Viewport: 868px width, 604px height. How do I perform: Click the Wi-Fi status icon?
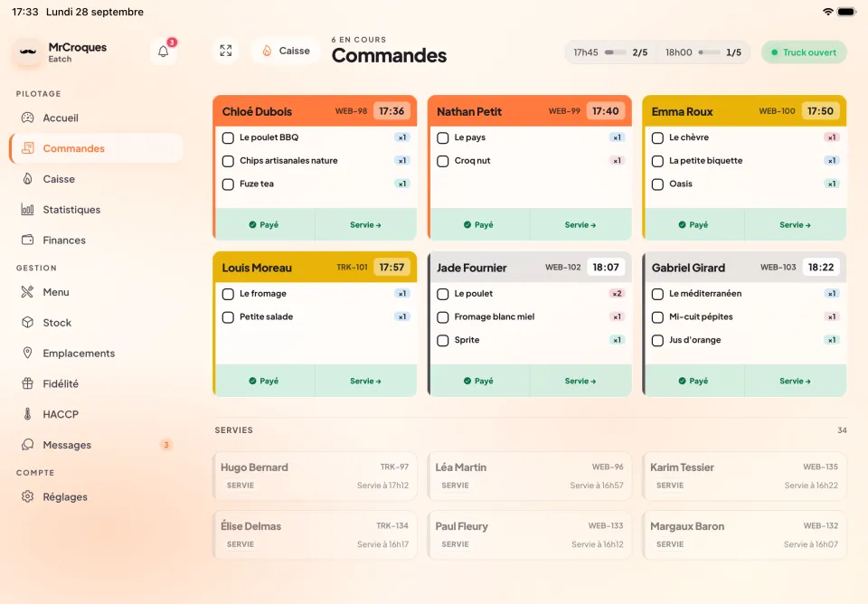[828, 12]
